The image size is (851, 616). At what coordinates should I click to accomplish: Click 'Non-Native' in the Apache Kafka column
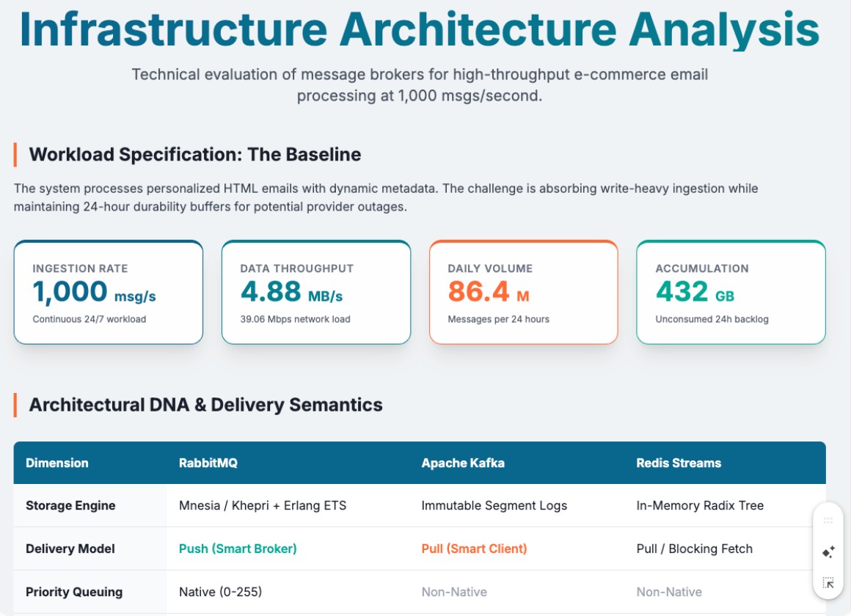point(454,592)
